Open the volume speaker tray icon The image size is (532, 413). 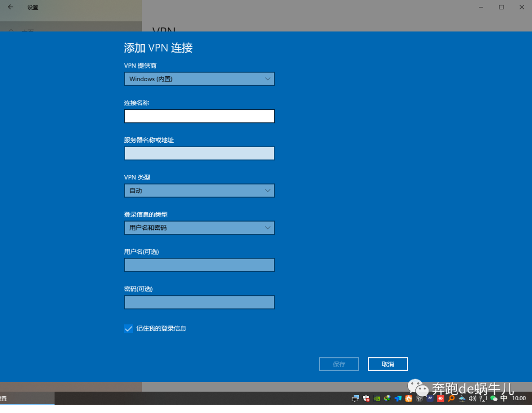[x=472, y=398]
